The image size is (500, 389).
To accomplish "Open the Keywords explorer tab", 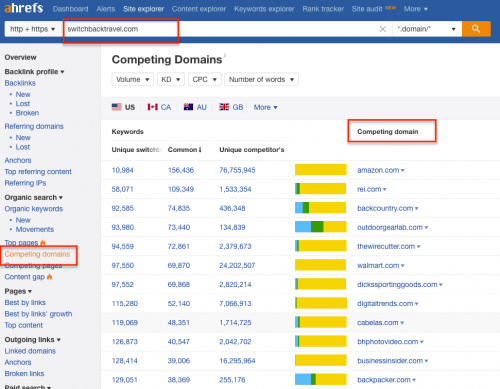I will 264,9.
